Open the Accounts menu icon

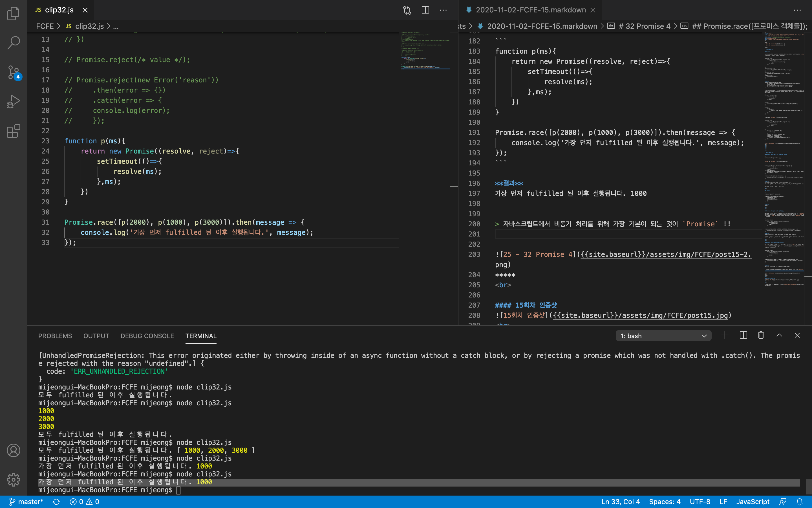(x=14, y=450)
